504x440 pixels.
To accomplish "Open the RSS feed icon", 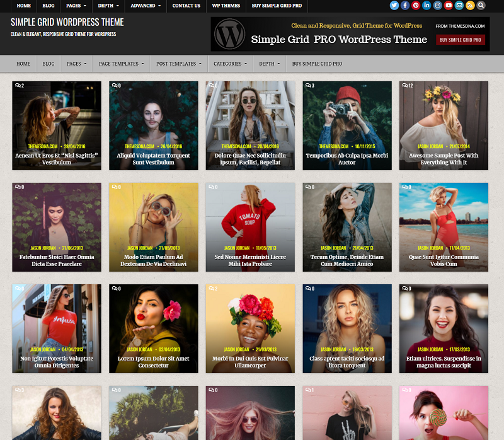I will pos(470,5).
